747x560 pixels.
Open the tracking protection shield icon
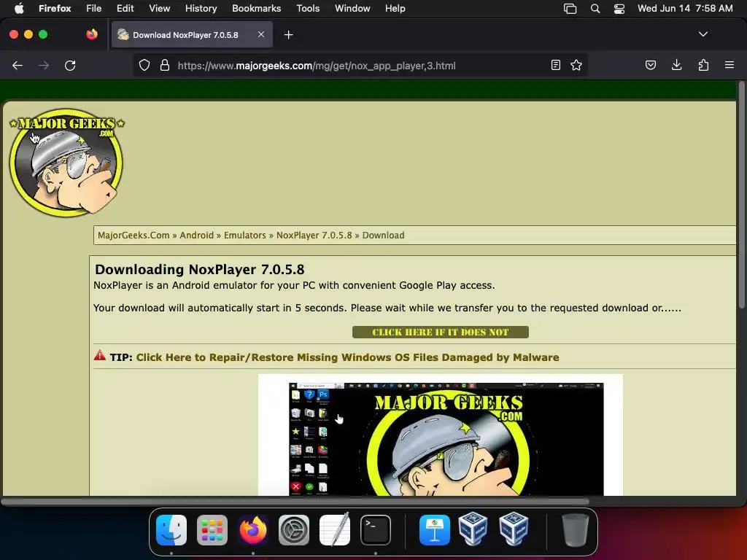[144, 65]
